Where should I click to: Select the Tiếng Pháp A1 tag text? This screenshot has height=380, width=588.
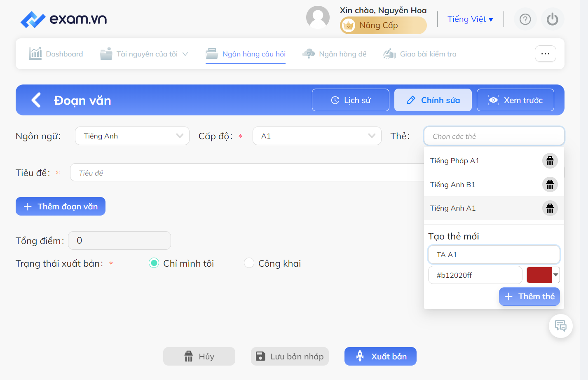click(454, 161)
